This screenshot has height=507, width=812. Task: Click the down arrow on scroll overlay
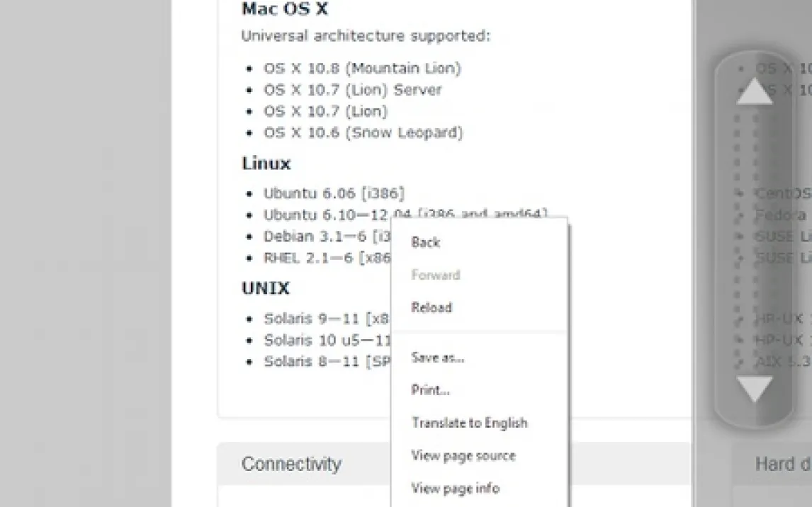tap(755, 389)
